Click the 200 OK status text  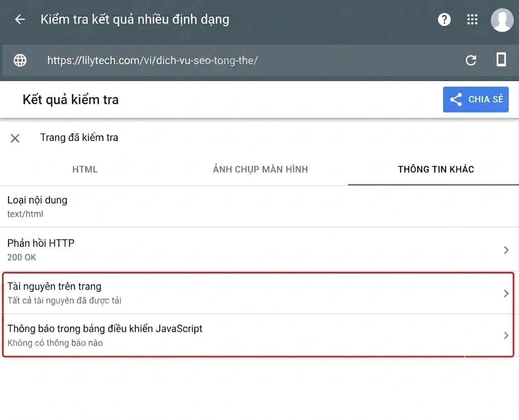(x=22, y=257)
